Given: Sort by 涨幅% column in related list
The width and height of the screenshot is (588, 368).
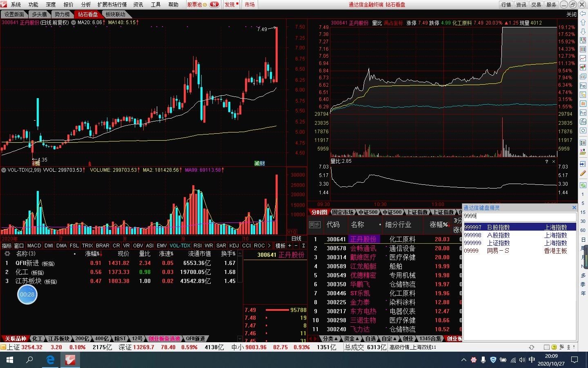Looking at the screenshot, I should (x=93, y=254).
